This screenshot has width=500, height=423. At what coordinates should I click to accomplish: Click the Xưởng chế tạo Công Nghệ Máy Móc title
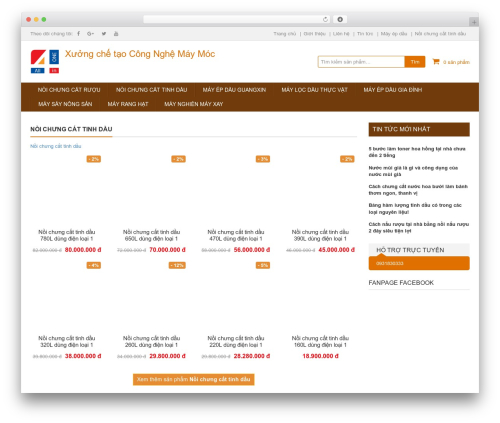pyautogui.click(x=140, y=54)
